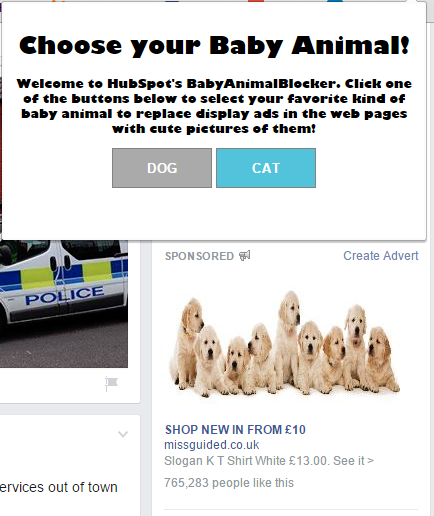Select the CAT baby animal button
This screenshot has height=516, width=434.
266,168
